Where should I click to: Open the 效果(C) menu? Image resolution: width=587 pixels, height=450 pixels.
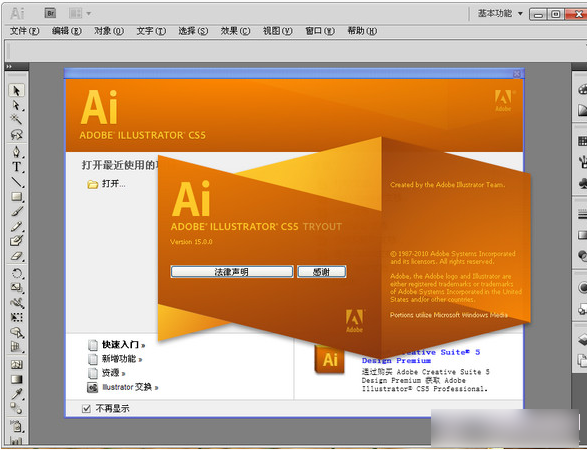pos(235,31)
